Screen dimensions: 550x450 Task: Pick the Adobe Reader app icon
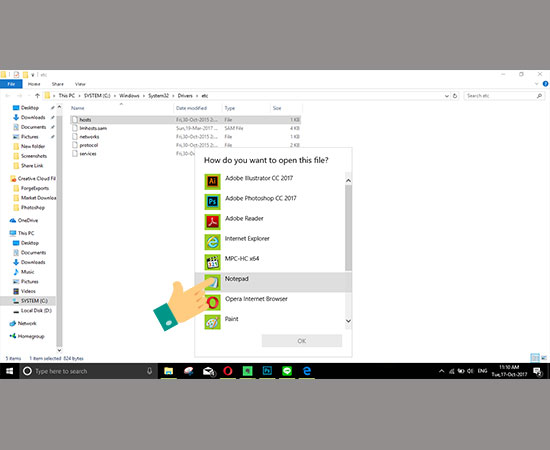tap(212, 221)
